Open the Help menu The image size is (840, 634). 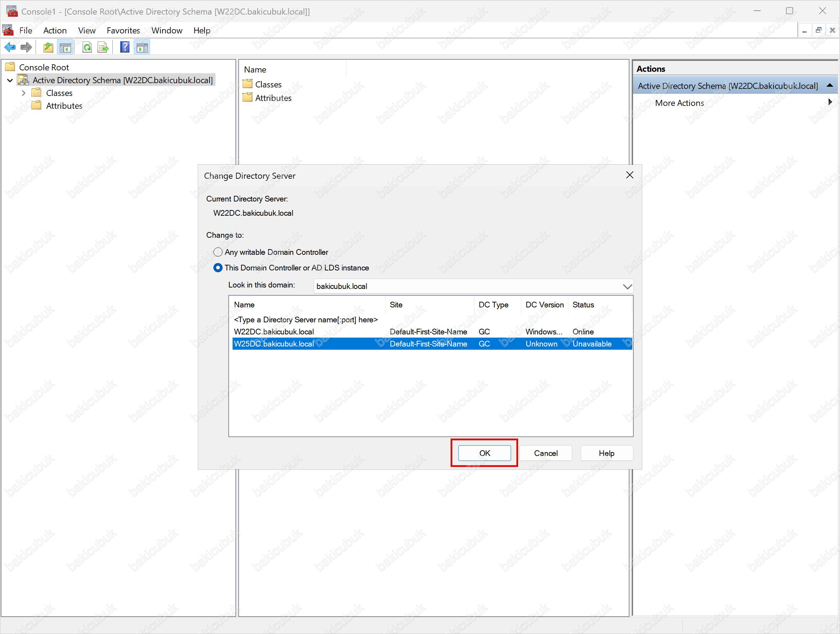pyautogui.click(x=202, y=30)
